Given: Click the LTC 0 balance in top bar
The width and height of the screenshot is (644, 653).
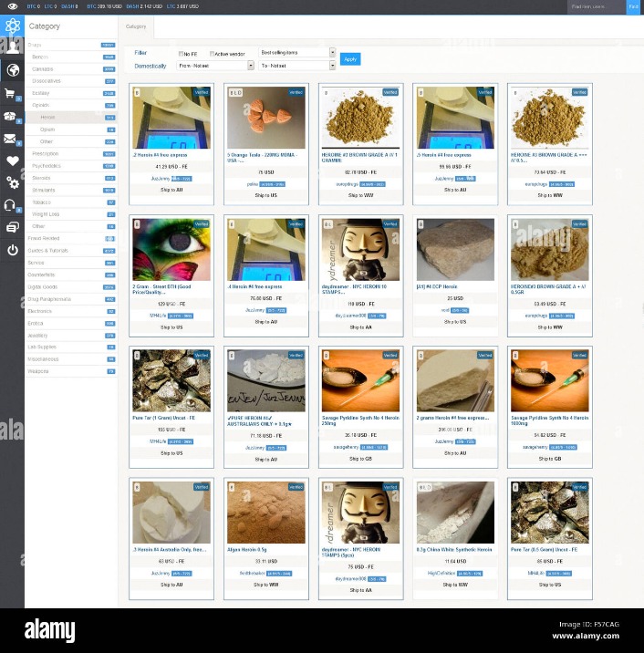Looking at the screenshot, I should [50, 6].
